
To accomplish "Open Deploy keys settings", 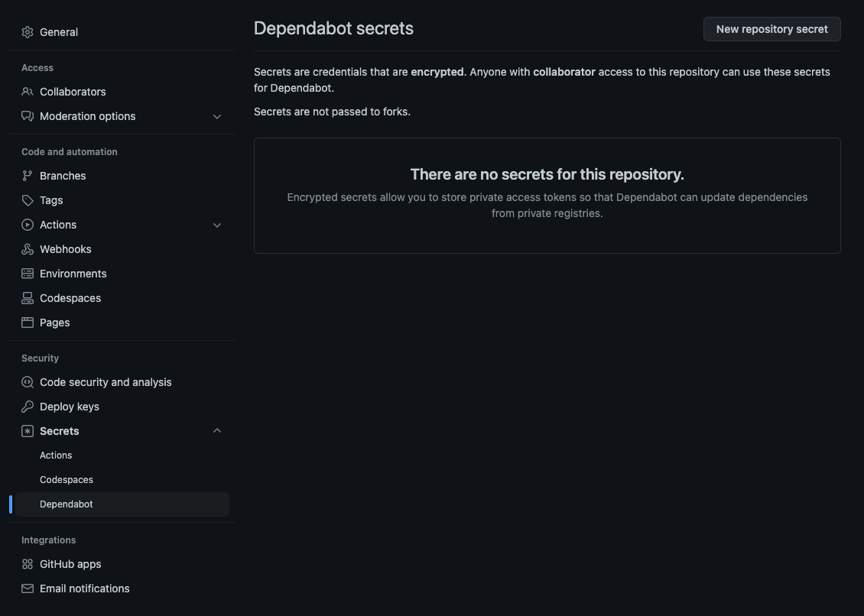I will click(122, 407).
